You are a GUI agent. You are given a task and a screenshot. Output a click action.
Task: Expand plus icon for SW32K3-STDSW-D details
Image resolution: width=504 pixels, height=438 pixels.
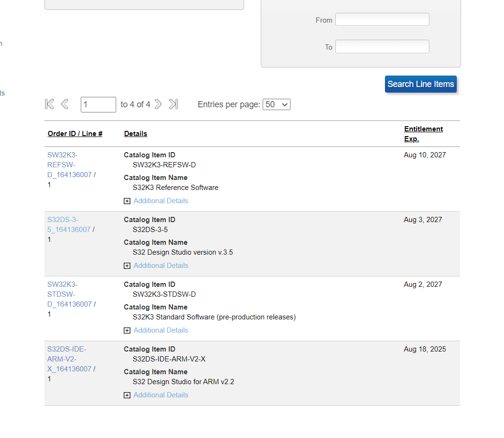coord(127,331)
